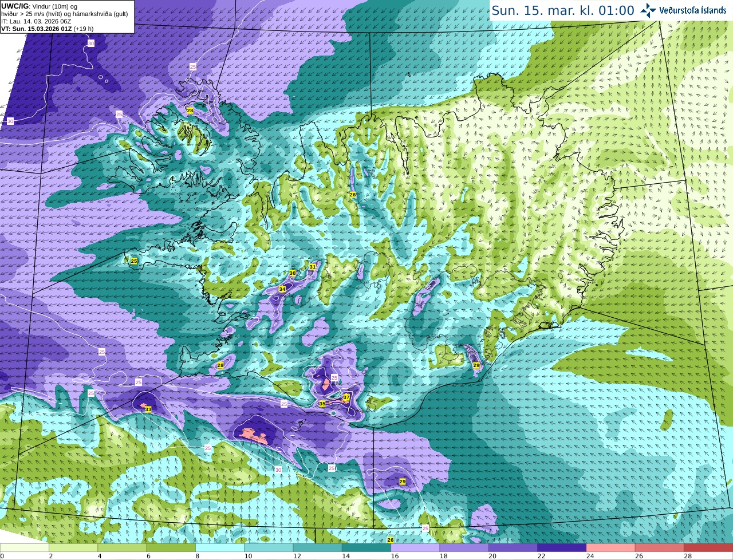Select the pale cyan 8–10 m/s scale swatch
Viewport: 733px width, 560px height.
coord(220,548)
